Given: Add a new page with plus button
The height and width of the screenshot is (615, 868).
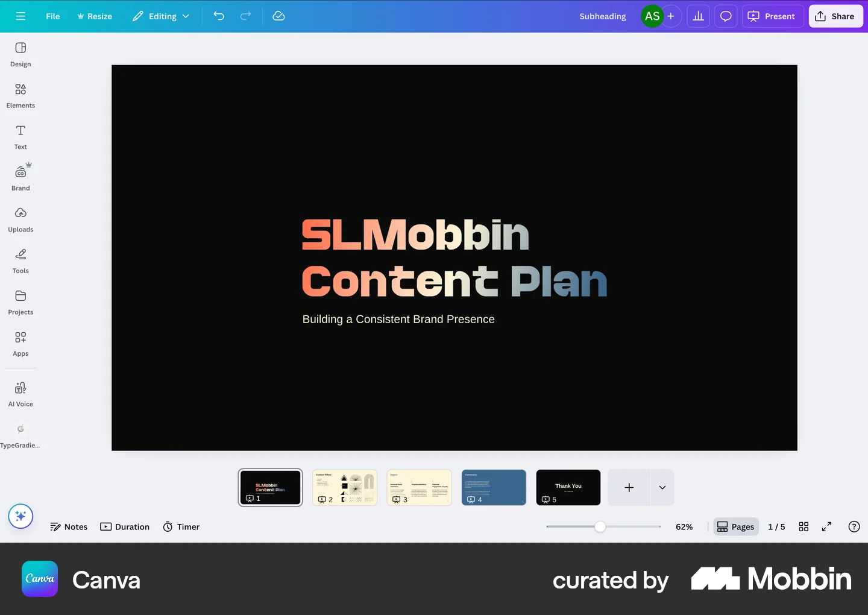Looking at the screenshot, I should click(629, 487).
